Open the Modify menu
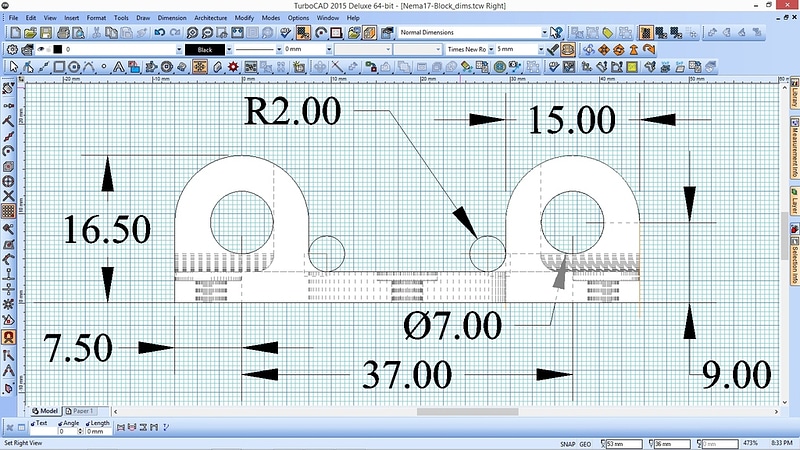Screen dimensions: 800x450 coord(244,18)
